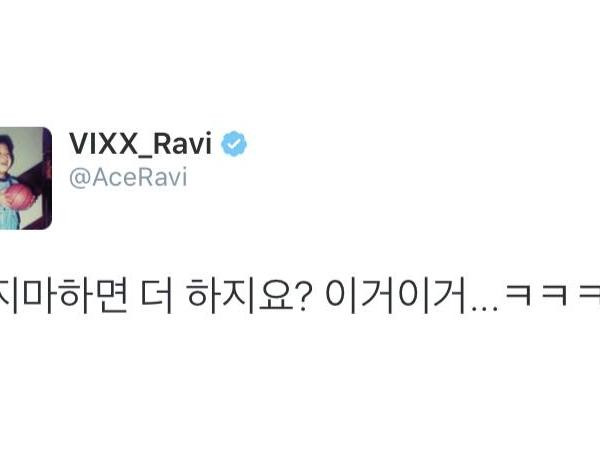
Task: Click the child's face in the avatar
Action: [x=6, y=153]
